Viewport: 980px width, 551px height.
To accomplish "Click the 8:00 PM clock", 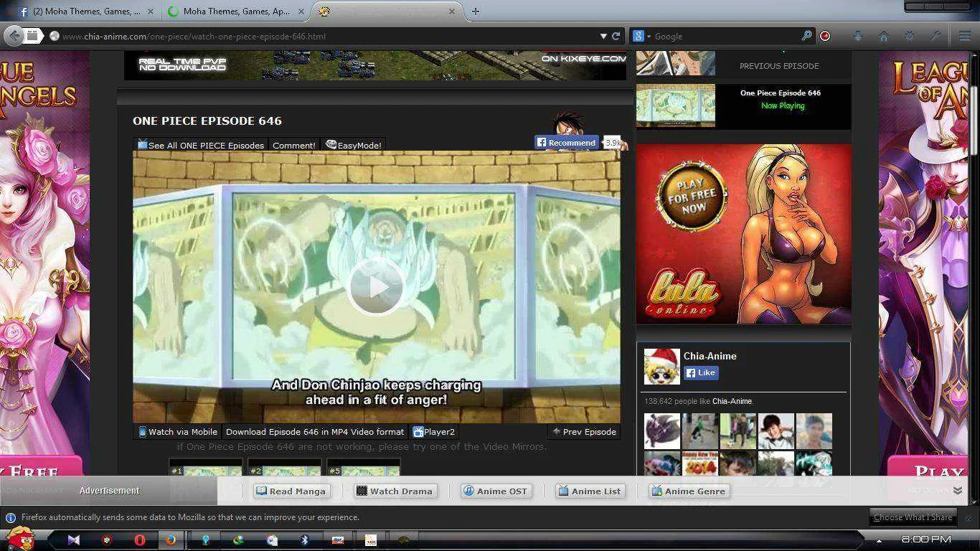I will pos(926,540).
